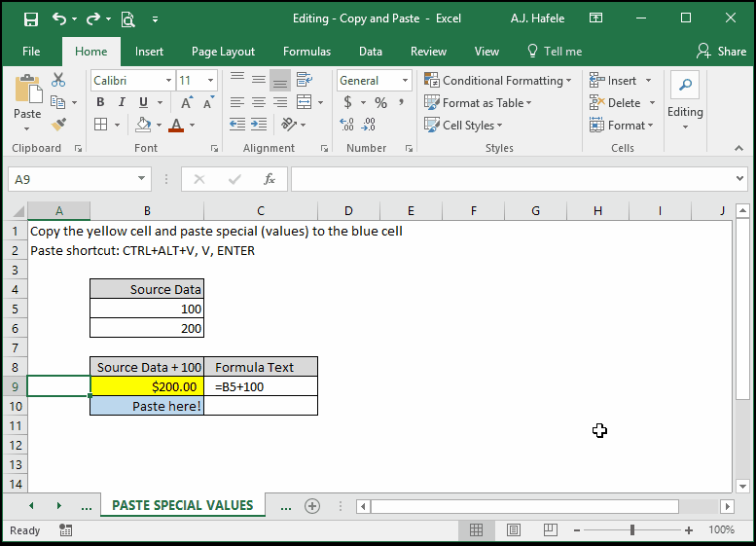
Task: Select the PASTE SPECIAL VALUES sheet tab
Action: point(183,505)
